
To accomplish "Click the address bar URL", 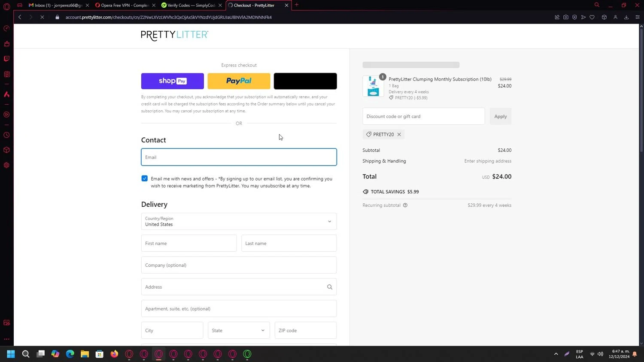I will (x=168, y=17).
